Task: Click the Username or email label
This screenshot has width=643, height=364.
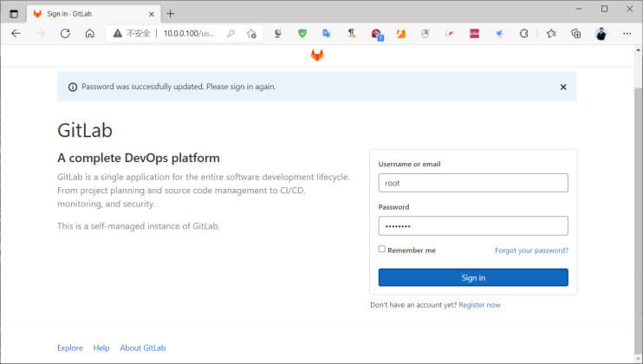Action: tap(409, 165)
